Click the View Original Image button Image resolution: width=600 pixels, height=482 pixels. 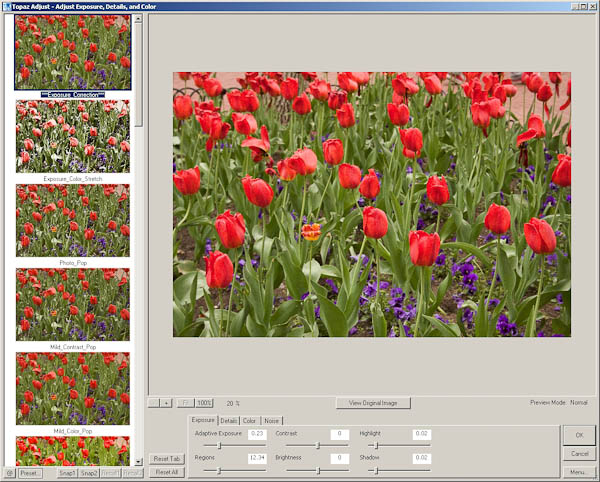[x=372, y=403]
